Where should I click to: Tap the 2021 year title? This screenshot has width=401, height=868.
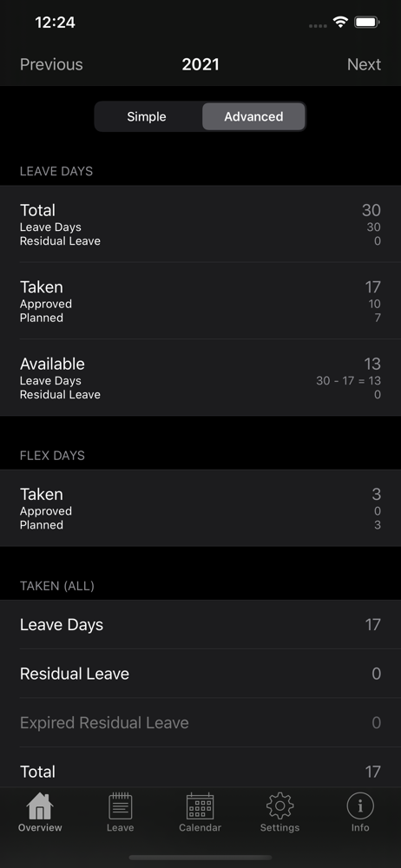pos(200,64)
